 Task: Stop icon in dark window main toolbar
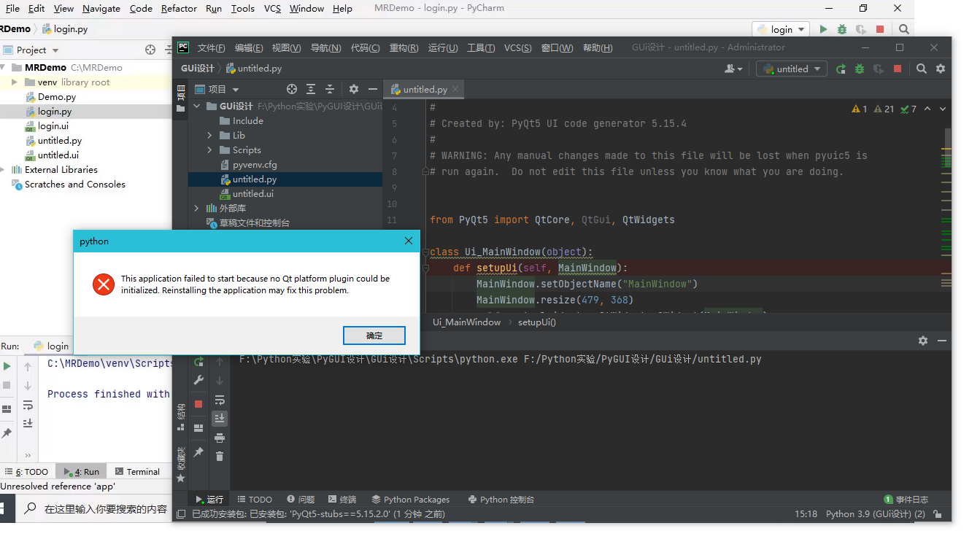click(898, 69)
